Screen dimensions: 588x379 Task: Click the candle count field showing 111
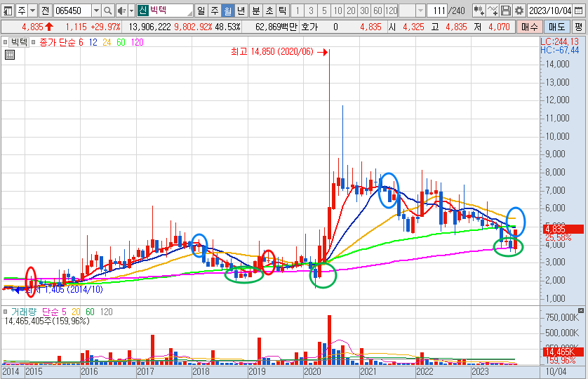point(437,11)
